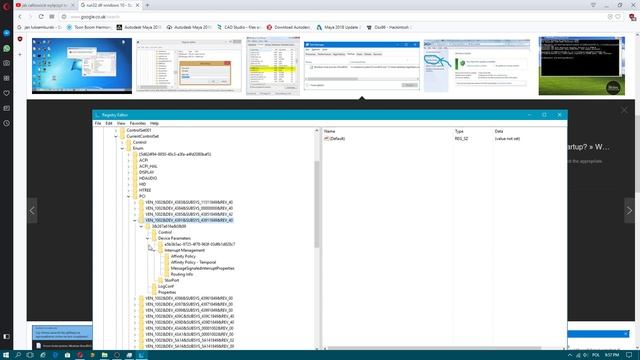Close the Google search tab

coord(138,5)
